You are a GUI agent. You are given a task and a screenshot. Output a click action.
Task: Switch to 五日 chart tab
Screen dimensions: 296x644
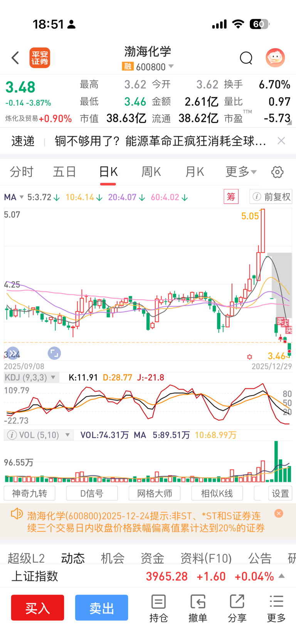tap(64, 172)
